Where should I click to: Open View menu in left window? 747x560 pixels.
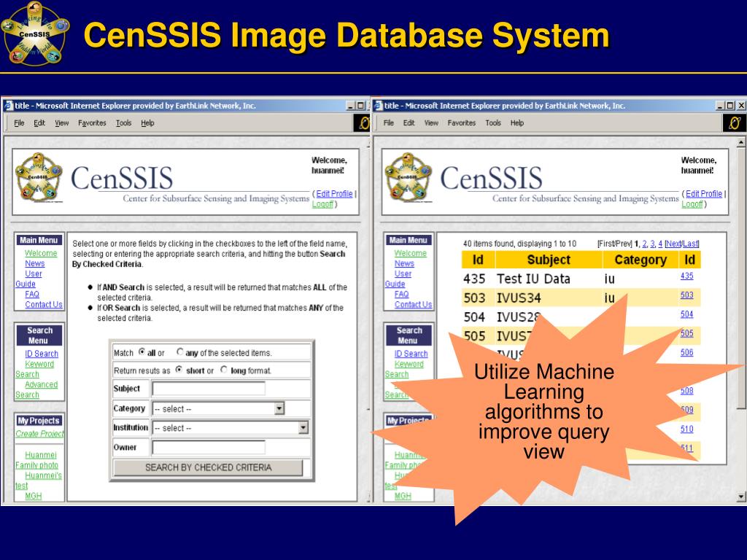tap(61, 122)
